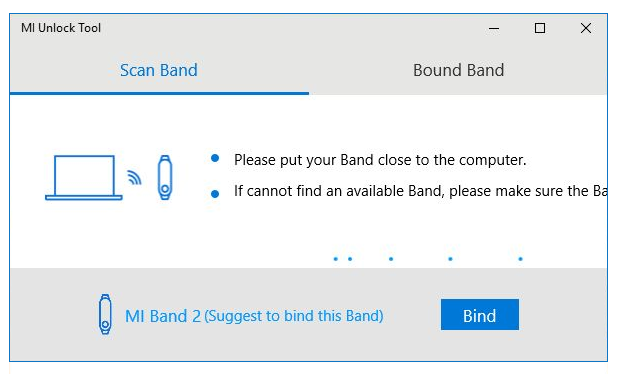
Task: Click the rightmost scanning progress dot
Action: [x=520, y=259]
